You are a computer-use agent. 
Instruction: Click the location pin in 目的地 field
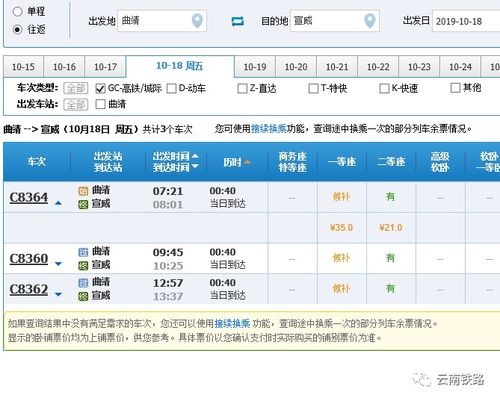click(x=370, y=21)
